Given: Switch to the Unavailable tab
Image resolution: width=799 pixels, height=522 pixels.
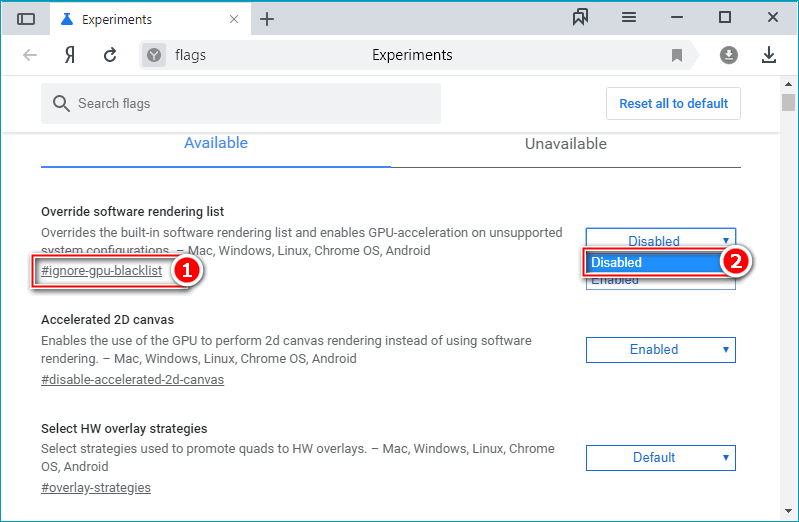Looking at the screenshot, I should click(x=565, y=144).
